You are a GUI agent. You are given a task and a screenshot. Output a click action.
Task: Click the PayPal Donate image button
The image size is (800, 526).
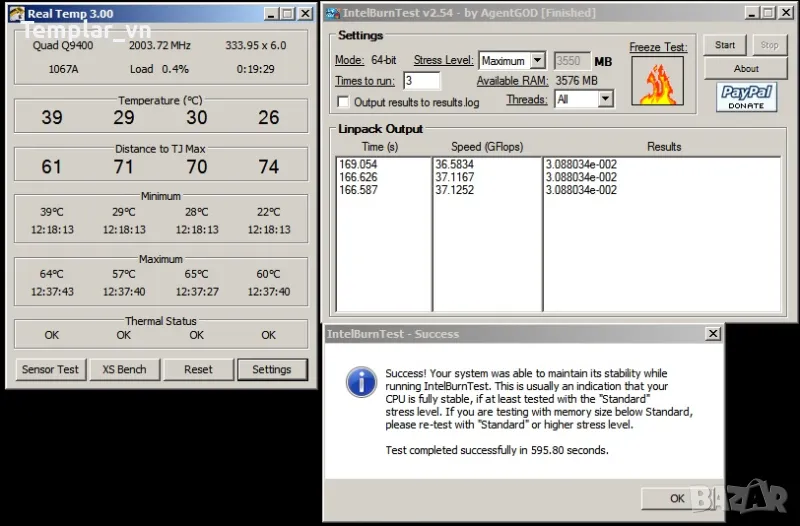(x=746, y=97)
